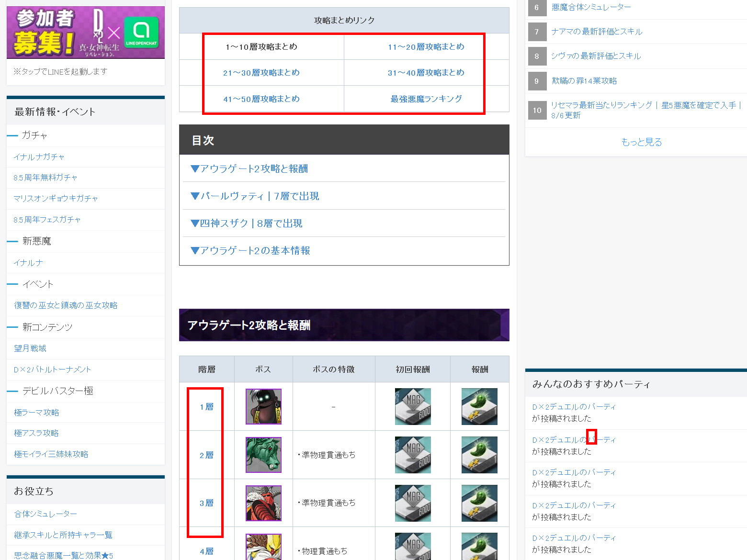Click the みんなのおすすめパーティ panel heading

tap(591, 384)
